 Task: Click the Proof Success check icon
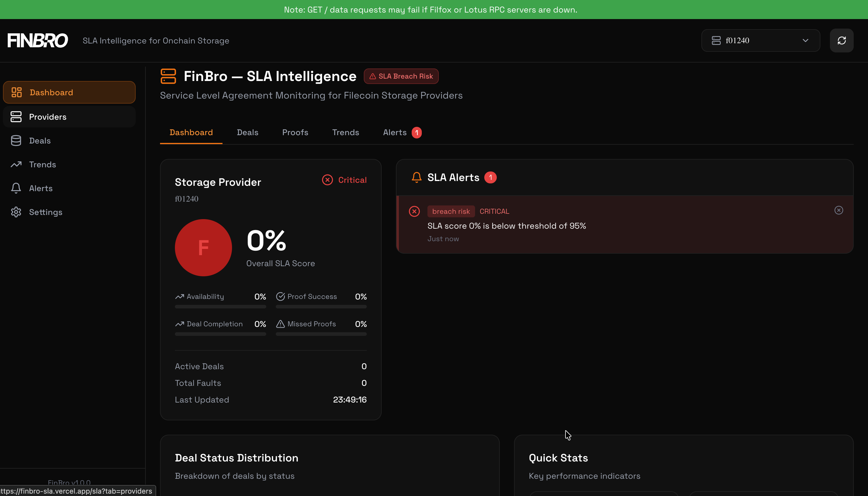tap(280, 297)
